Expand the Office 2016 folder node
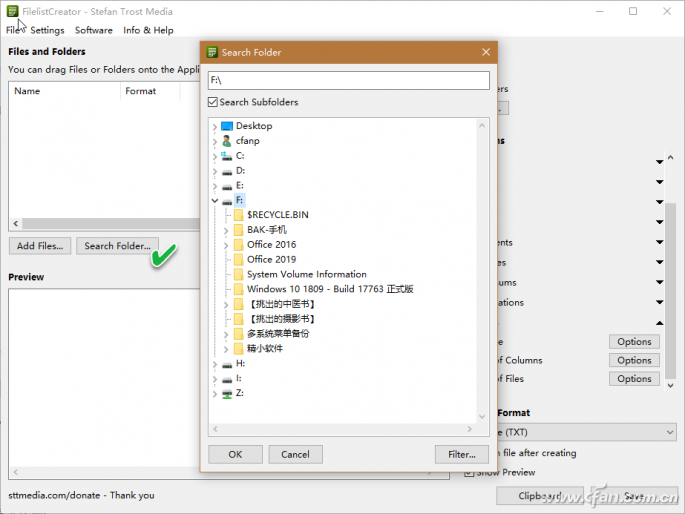This screenshot has height=514, width=685. click(226, 245)
